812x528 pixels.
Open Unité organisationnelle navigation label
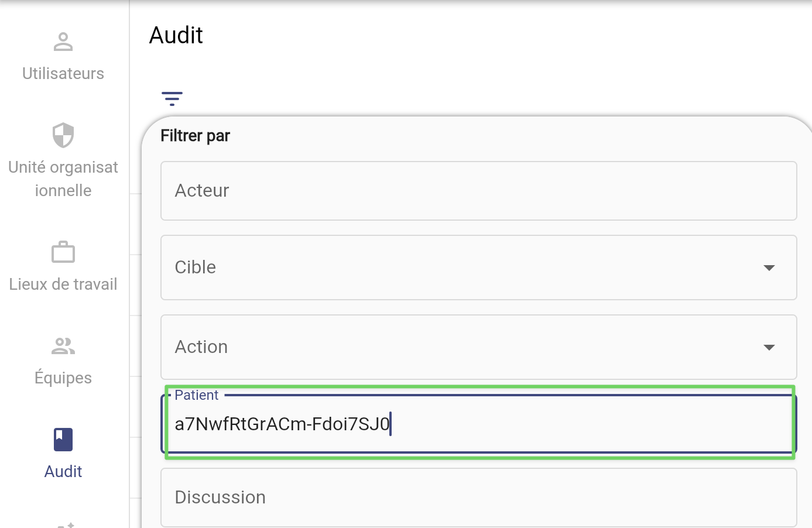[63, 179]
